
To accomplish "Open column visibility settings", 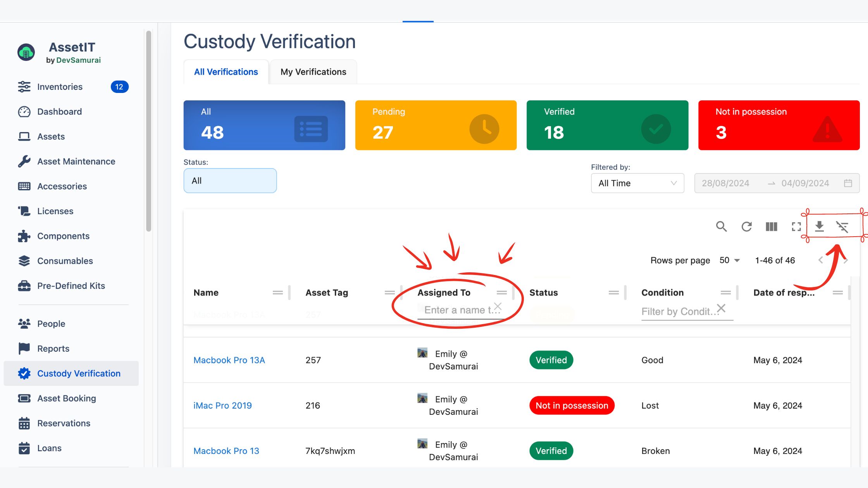I will pyautogui.click(x=771, y=227).
